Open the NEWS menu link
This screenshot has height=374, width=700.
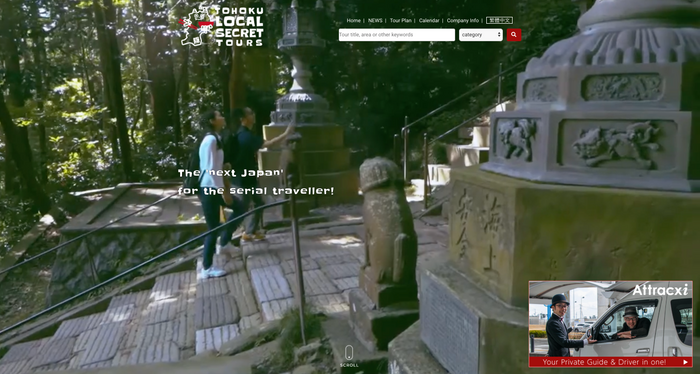point(375,21)
